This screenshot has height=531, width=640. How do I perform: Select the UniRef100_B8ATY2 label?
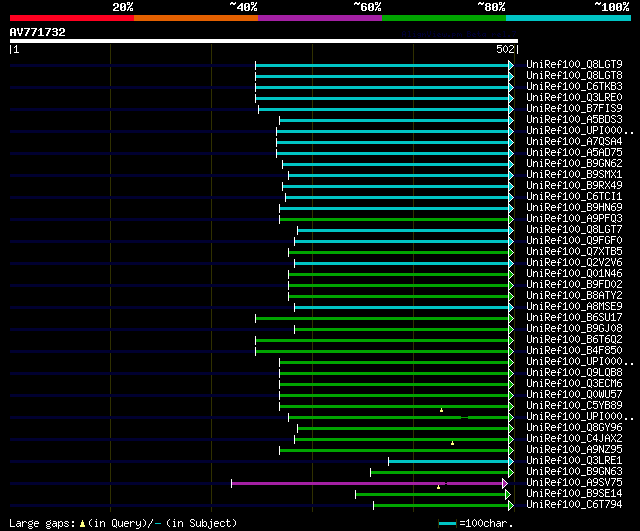[574, 296]
